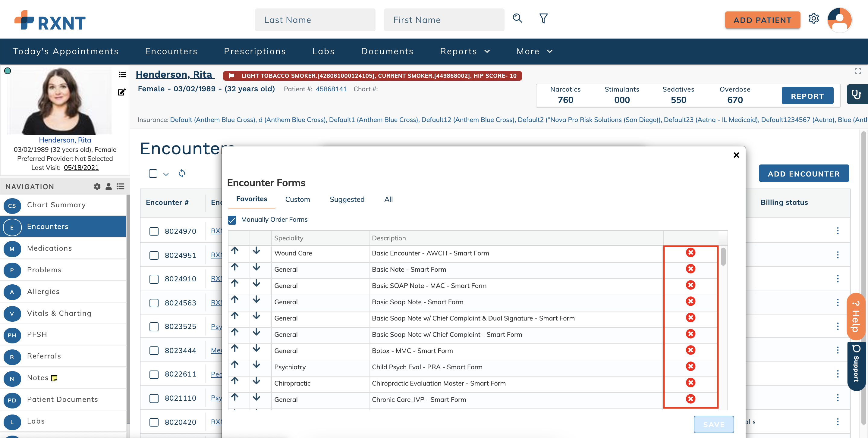Open the patient filter icon
The width and height of the screenshot is (868, 438).
tap(543, 19)
